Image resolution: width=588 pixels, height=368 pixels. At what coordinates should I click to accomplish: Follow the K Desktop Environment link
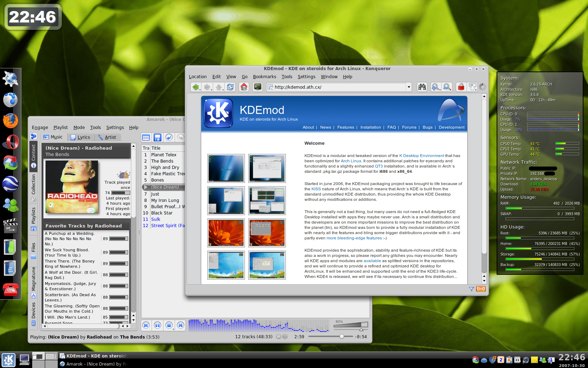pyautogui.click(x=421, y=156)
